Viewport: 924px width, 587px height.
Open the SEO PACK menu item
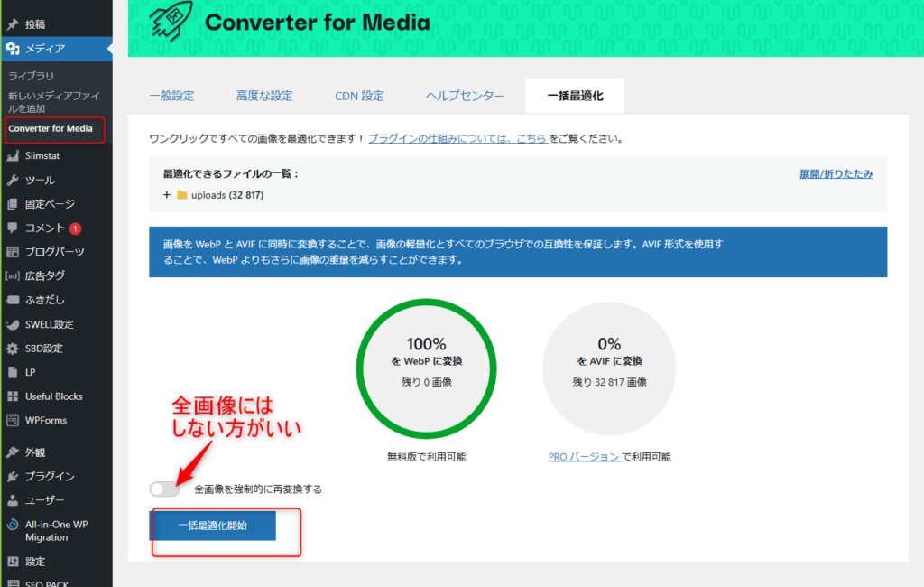tap(47, 582)
